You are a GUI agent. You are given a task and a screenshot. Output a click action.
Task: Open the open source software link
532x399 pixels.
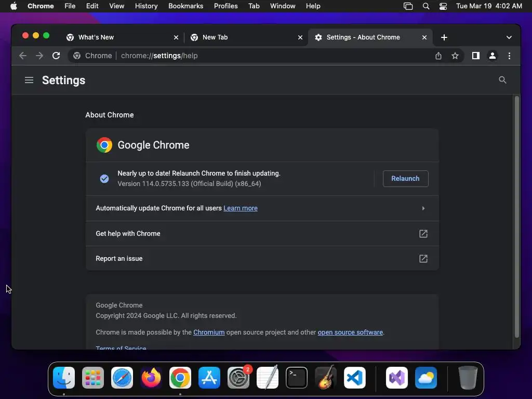click(x=350, y=332)
